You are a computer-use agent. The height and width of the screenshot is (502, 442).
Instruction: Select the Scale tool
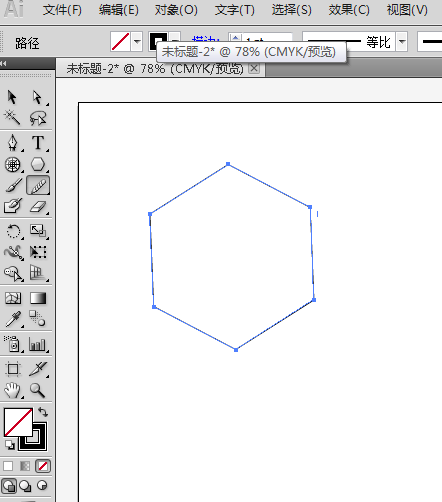click(x=38, y=231)
